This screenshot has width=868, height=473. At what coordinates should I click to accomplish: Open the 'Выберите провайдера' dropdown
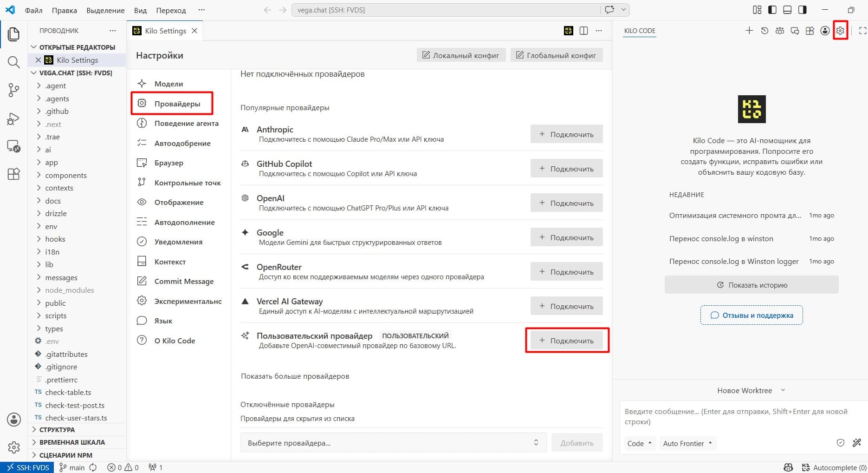393,443
